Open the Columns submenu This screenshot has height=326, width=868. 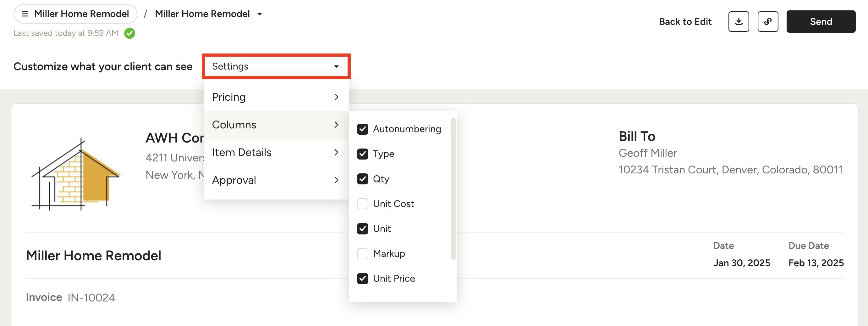pyautogui.click(x=276, y=125)
